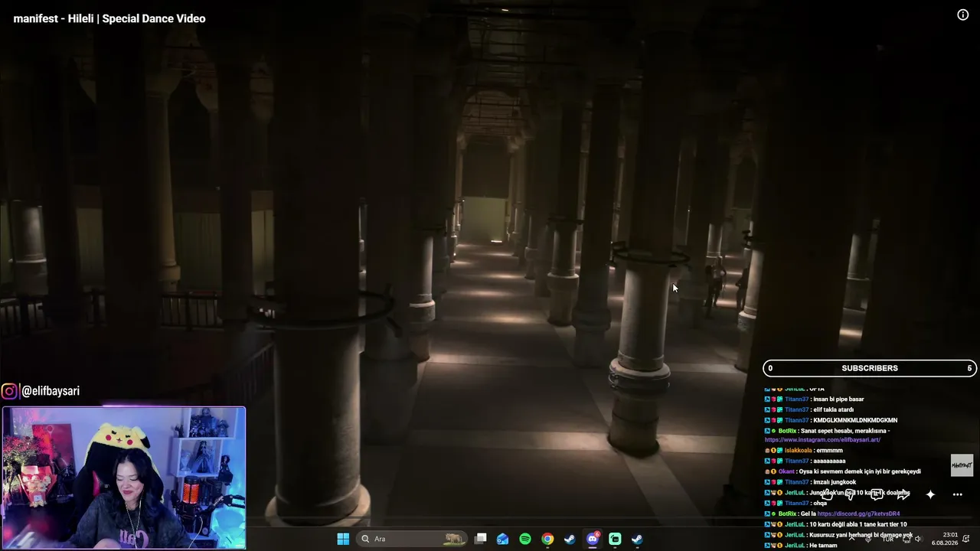Open the video info icon
This screenshot has width=980, height=551.
click(x=963, y=15)
